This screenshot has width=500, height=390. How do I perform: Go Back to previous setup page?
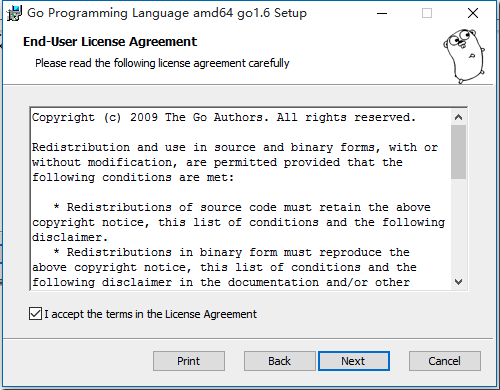(279, 361)
